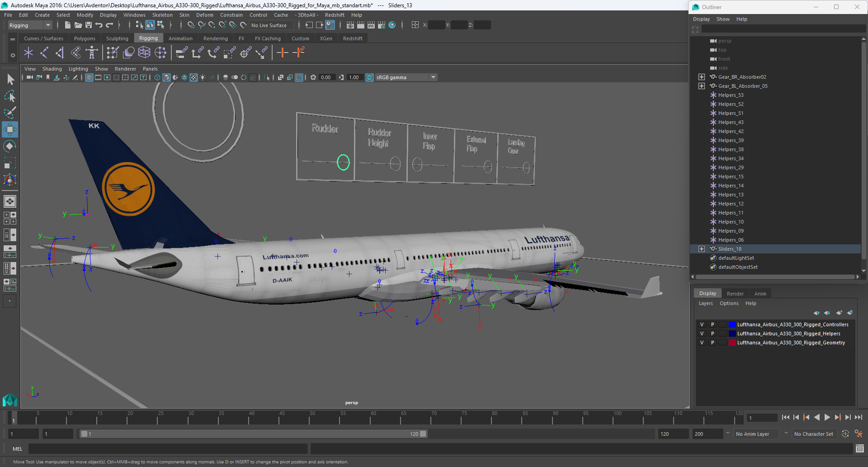Expand the Gear_BL_Absorber_05 node
The width and height of the screenshot is (868, 467).
(702, 86)
